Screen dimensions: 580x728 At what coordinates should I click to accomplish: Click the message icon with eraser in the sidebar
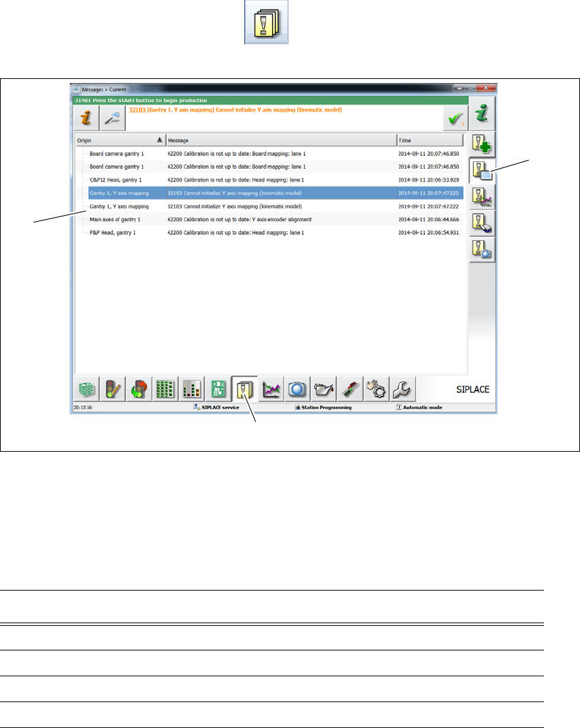pyautogui.click(x=482, y=223)
